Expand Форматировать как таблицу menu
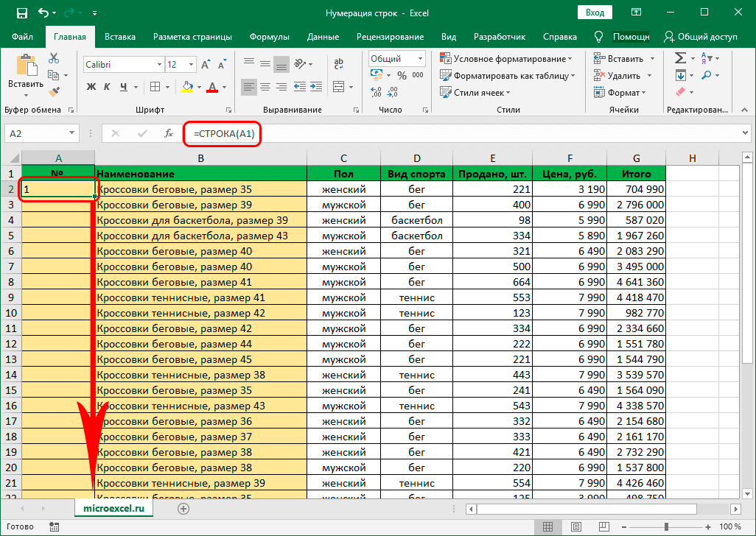 click(508, 76)
